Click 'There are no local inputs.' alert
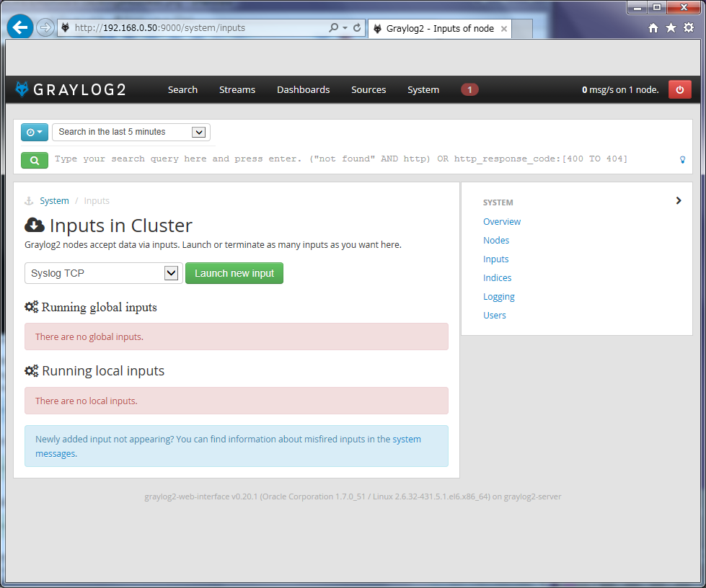Image resolution: width=706 pixels, height=588 pixels. pos(237,401)
